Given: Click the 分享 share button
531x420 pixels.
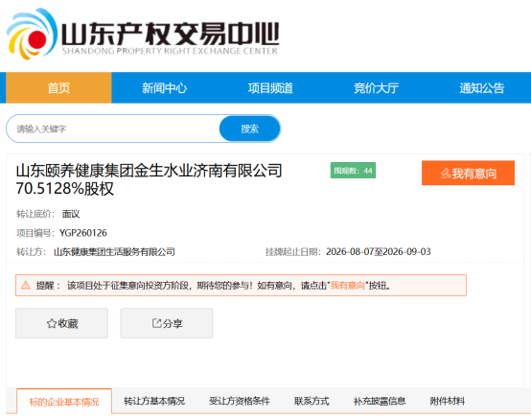Looking at the screenshot, I should (167, 323).
